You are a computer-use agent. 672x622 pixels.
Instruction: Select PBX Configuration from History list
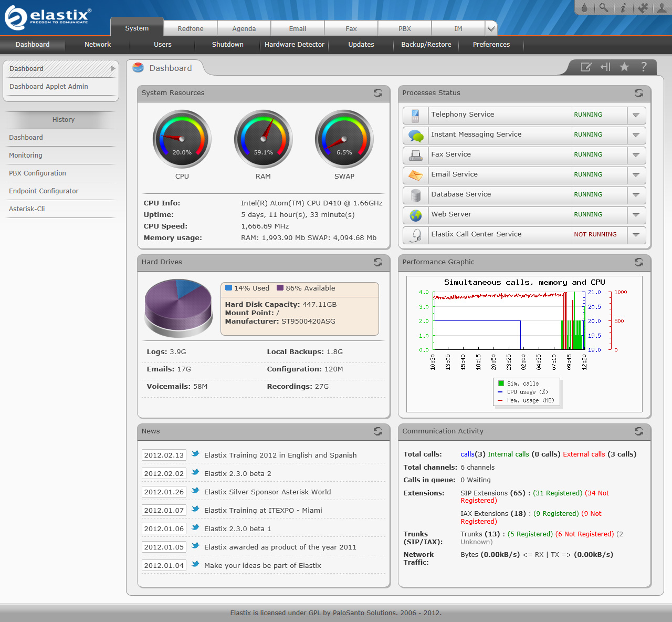pyautogui.click(x=37, y=173)
